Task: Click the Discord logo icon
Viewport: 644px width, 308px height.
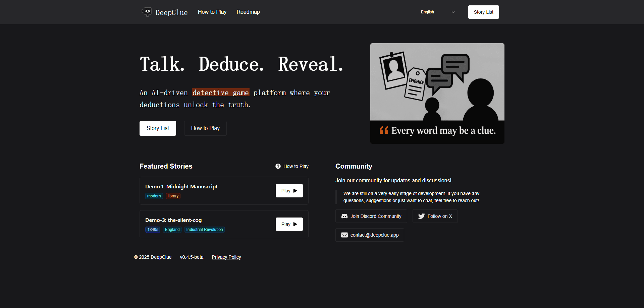Action: click(x=344, y=216)
